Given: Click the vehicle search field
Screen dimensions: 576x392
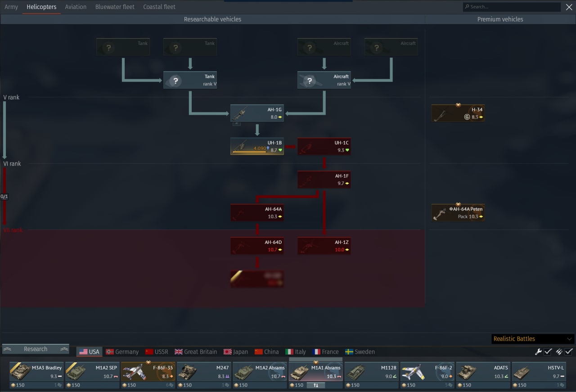Looking at the screenshot, I should click(x=511, y=7).
